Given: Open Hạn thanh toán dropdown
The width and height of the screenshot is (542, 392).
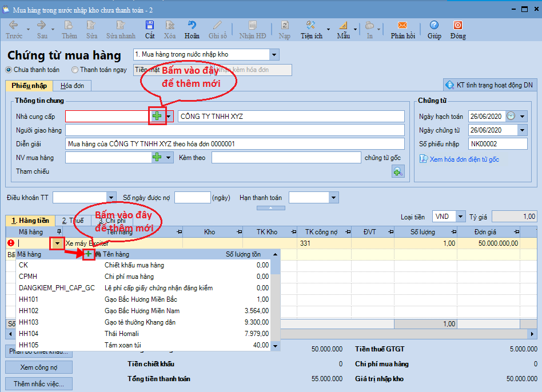Looking at the screenshot, I should pos(333,198).
